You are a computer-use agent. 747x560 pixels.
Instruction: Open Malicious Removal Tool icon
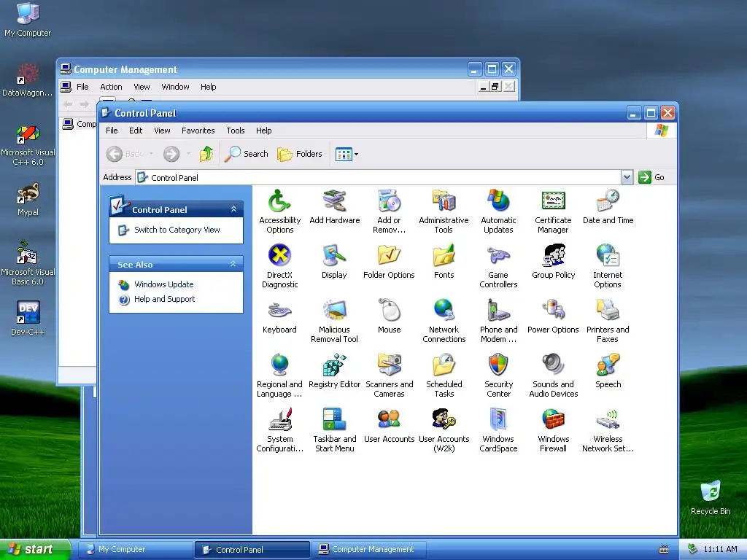pos(334,321)
